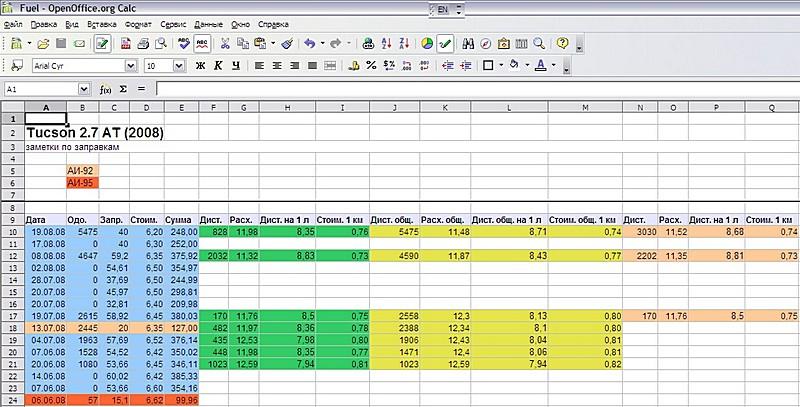Open Styles and Formatting window

17,65
